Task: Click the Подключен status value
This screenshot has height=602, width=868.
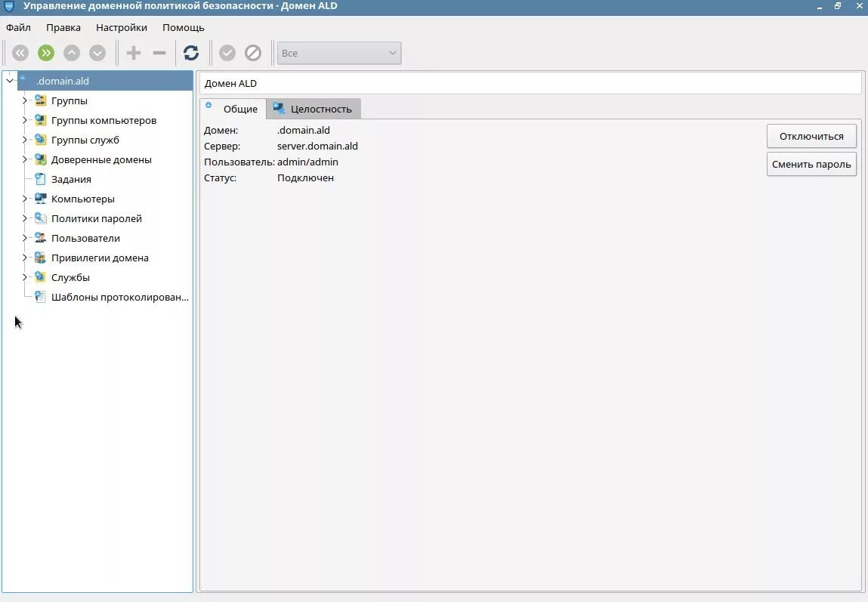Action: click(x=305, y=178)
